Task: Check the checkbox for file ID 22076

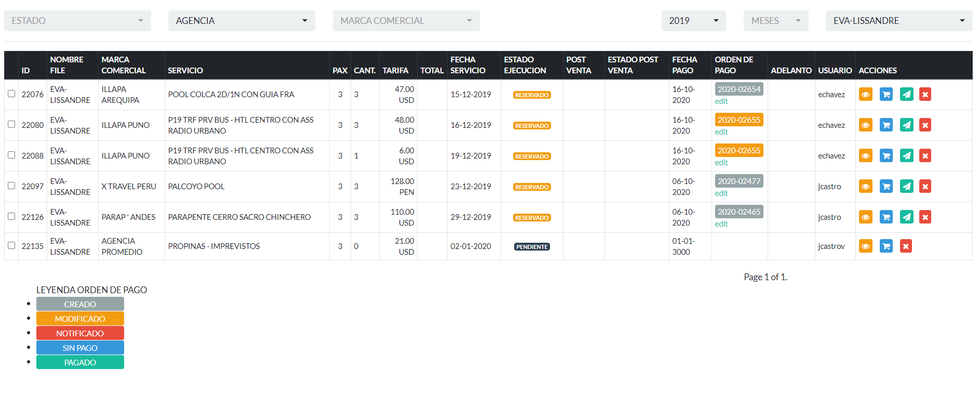Action: click(11, 94)
